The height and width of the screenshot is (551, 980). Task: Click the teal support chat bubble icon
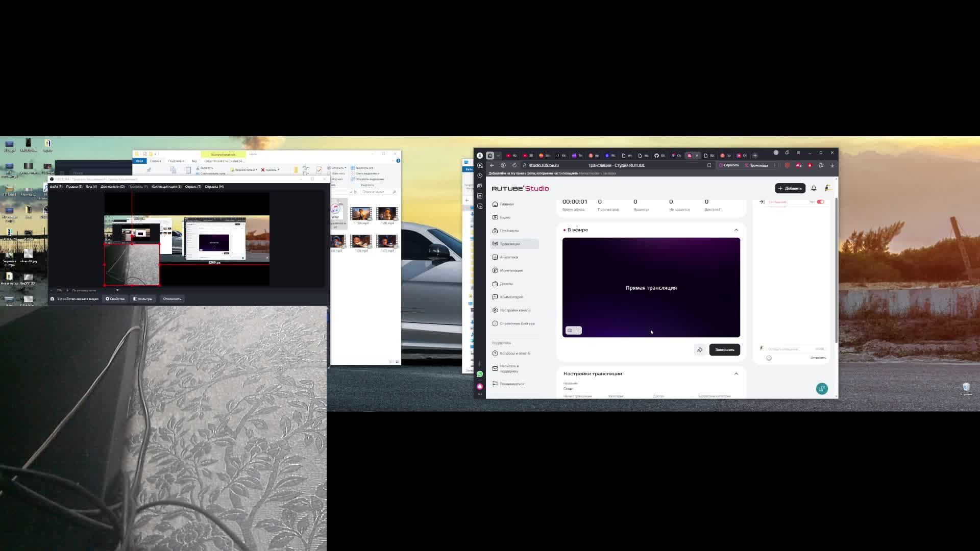822,389
